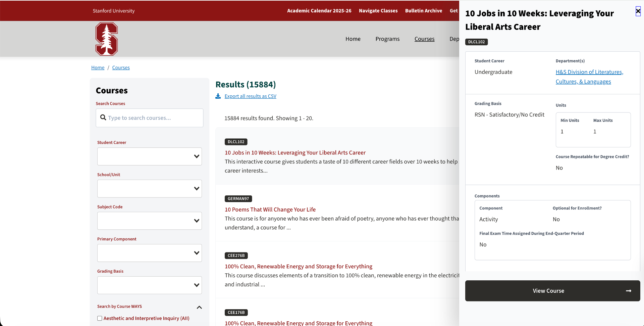Image resolution: width=644 pixels, height=326 pixels.
Task: Click the CSV export download icon
Action: [218, 96]
